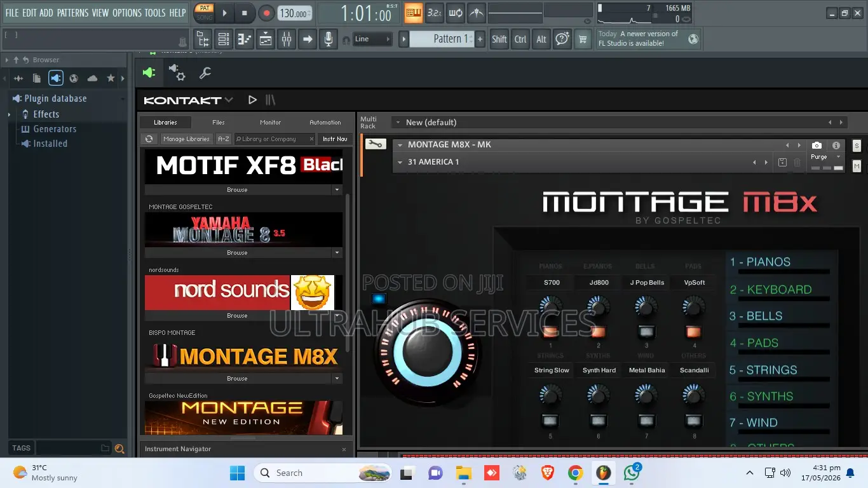Click the refresh libraries icon

point(149,139)
